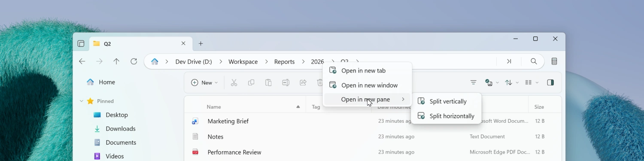Expand chevron after Workspace breadcrumb

click(x=266, y=62)
